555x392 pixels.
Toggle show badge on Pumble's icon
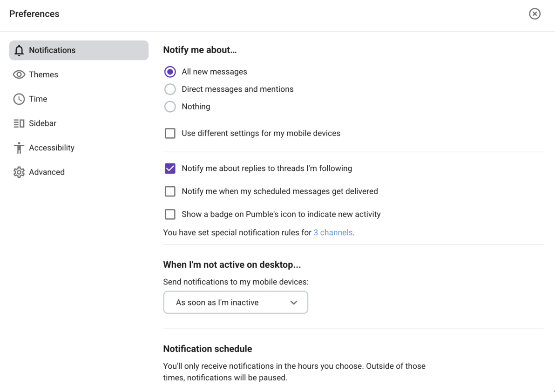click(170, 214)
